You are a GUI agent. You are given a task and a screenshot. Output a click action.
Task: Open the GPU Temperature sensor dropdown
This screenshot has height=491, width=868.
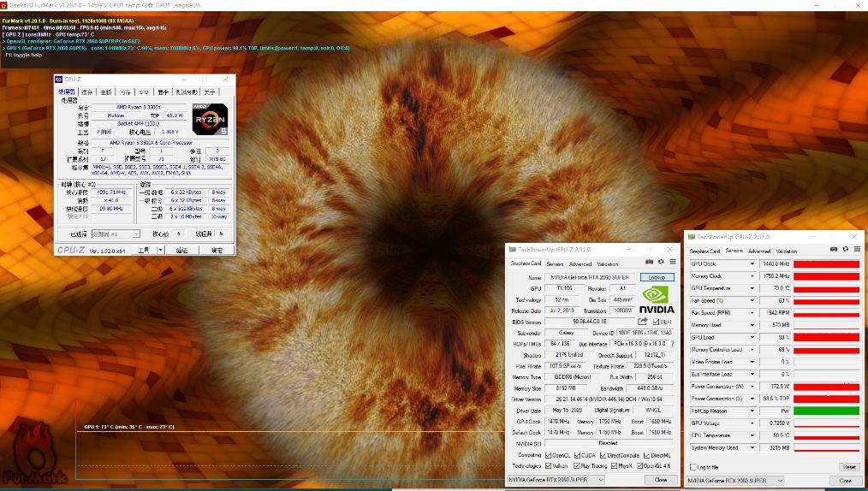(x=752, y=288)
